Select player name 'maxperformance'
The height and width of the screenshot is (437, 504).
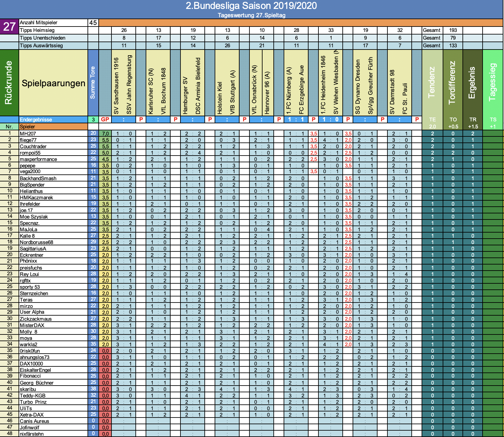(38, 159)
